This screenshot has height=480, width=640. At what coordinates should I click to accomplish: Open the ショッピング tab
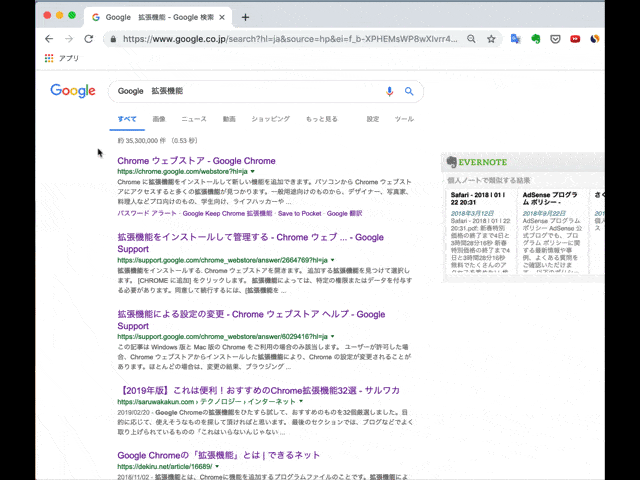[271, 119]
